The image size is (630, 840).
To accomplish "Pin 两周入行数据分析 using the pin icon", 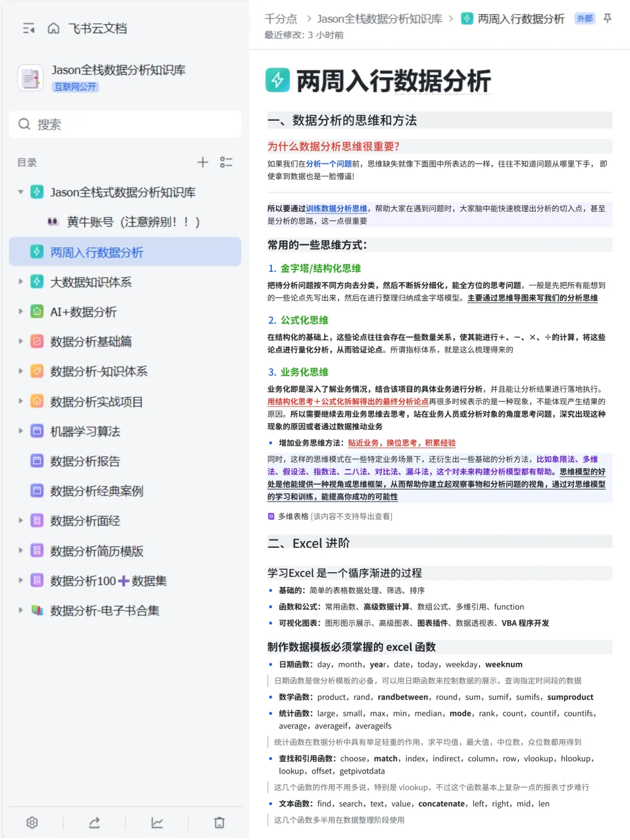I will click(x=608, y=18).
